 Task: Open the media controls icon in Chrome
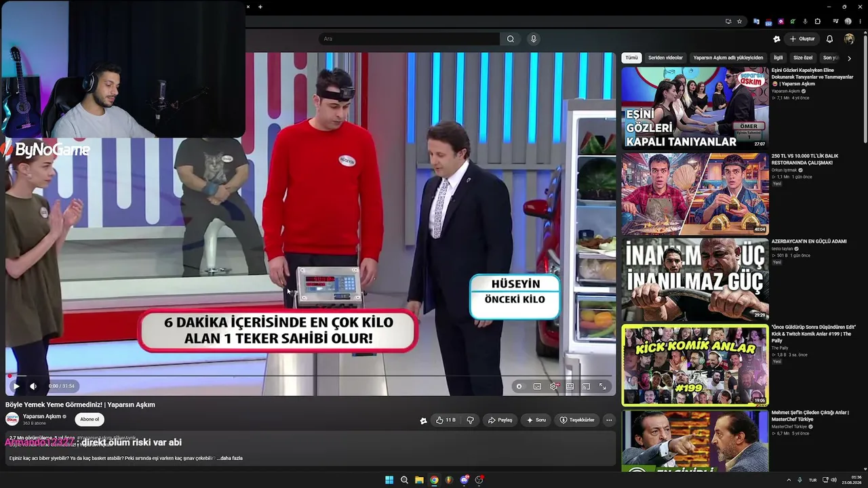pyautogui.click(x=835, y=21)
